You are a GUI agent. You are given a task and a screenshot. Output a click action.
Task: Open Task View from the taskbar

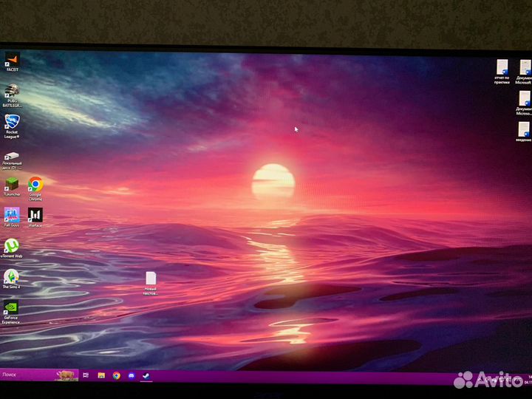[x=86, y=375]
